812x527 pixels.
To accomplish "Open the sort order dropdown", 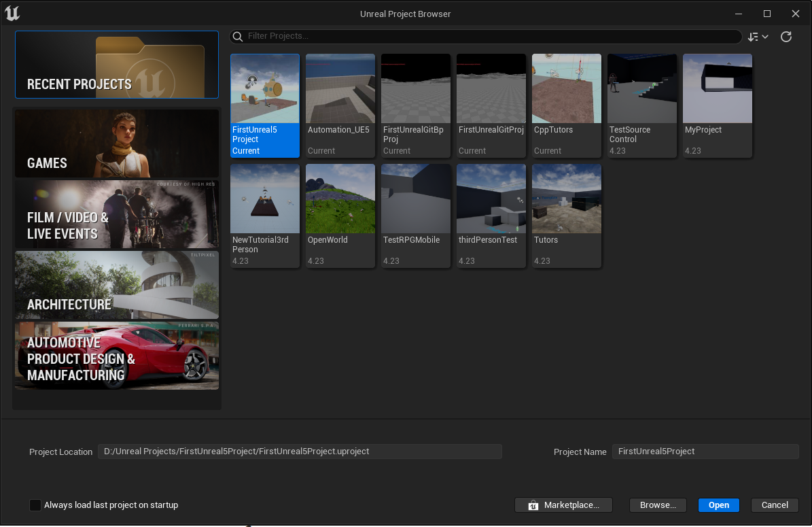I will click(758, 37).
